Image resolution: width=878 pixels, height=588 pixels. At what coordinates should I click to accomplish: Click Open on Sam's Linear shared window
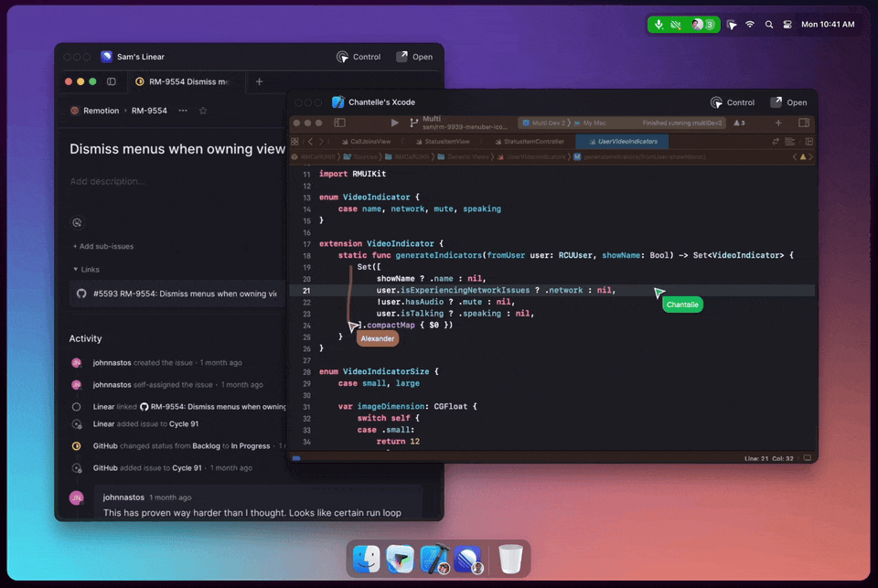[414, 57]
